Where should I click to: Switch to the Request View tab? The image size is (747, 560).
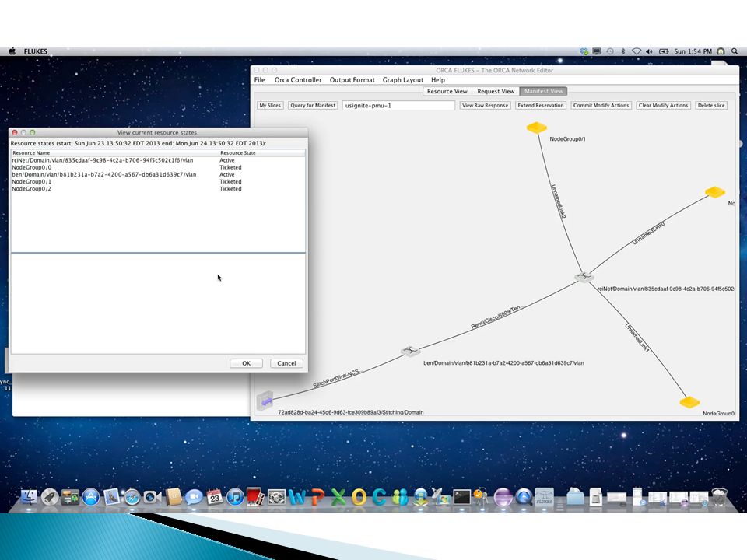click(x=496, y=92)
